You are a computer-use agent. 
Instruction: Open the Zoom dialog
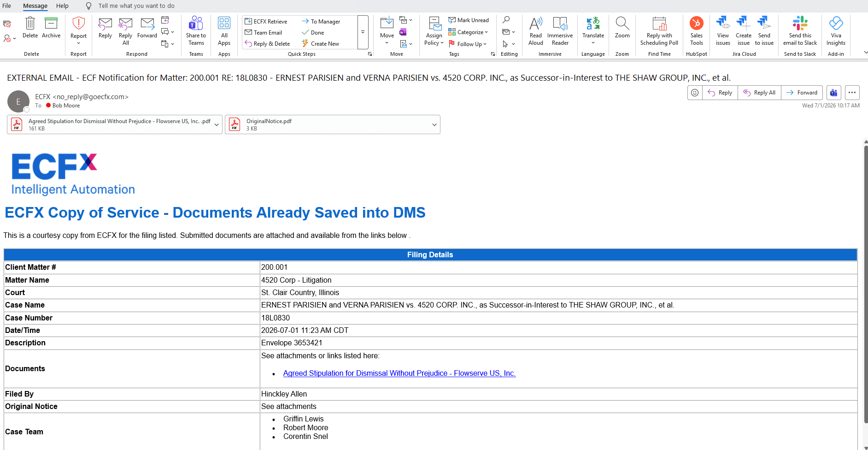point(622,28)
